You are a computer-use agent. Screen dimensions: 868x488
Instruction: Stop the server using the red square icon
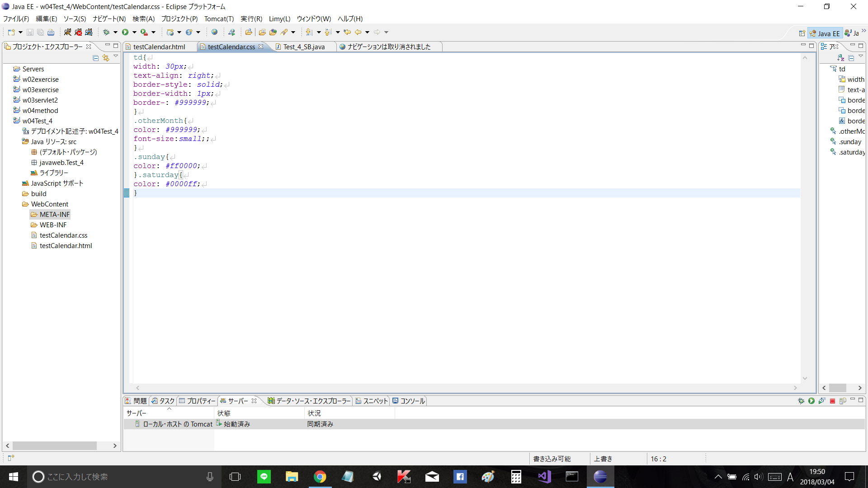click(832, 401)
